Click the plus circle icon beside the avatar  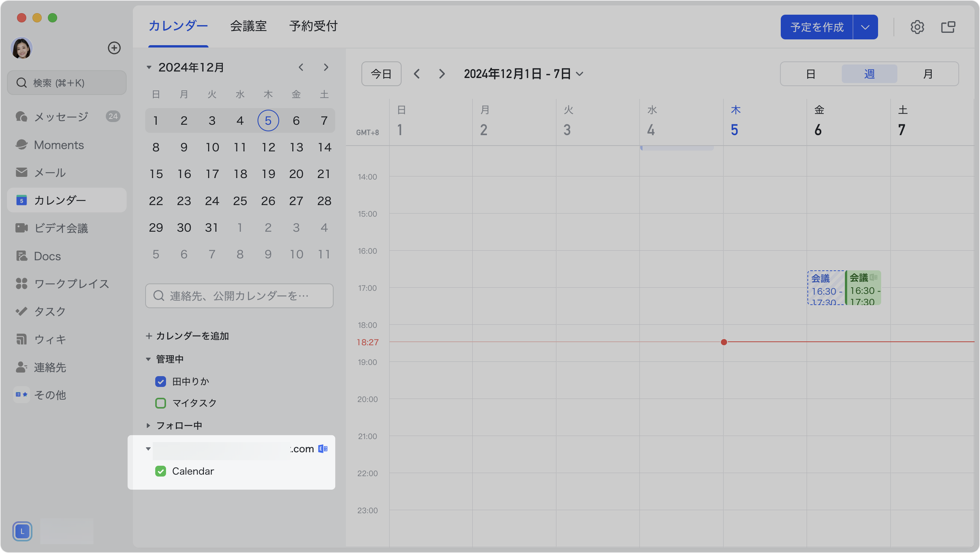click(x=114, y=48)
